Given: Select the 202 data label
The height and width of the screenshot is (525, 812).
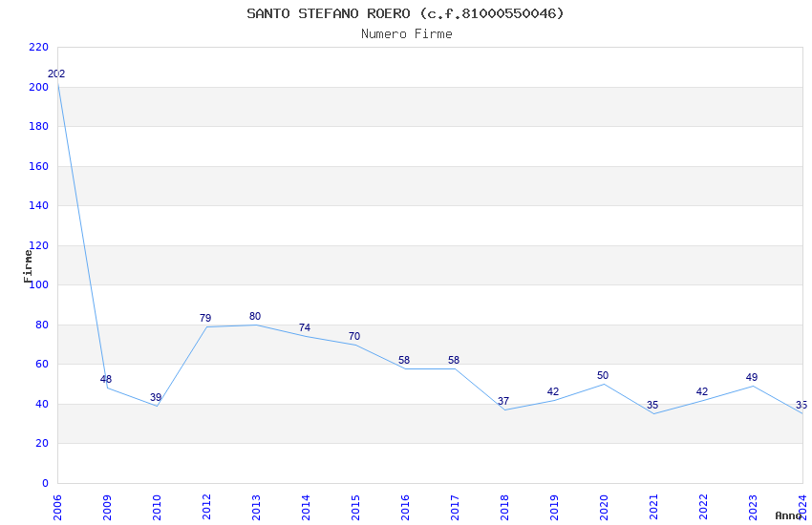Looking at the screenshot, I should (x=56, y=73).
